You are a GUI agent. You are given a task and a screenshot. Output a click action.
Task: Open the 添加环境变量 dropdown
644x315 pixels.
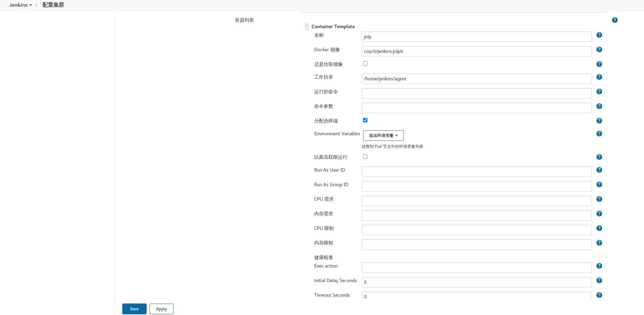point(383,135)
